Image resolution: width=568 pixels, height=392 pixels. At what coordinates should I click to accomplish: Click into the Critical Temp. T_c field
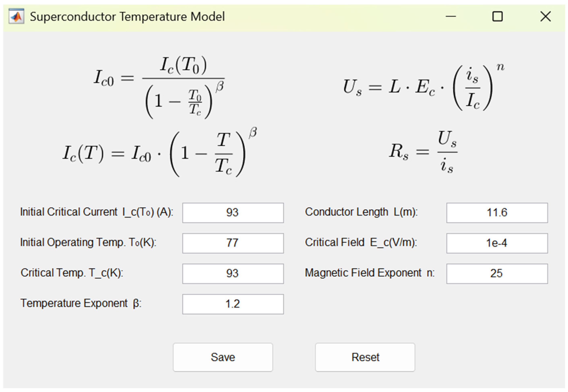tap(233, 274)
